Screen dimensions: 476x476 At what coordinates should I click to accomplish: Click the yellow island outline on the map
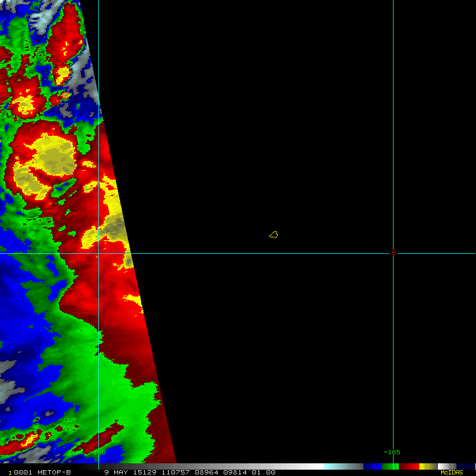pos(273,234)
